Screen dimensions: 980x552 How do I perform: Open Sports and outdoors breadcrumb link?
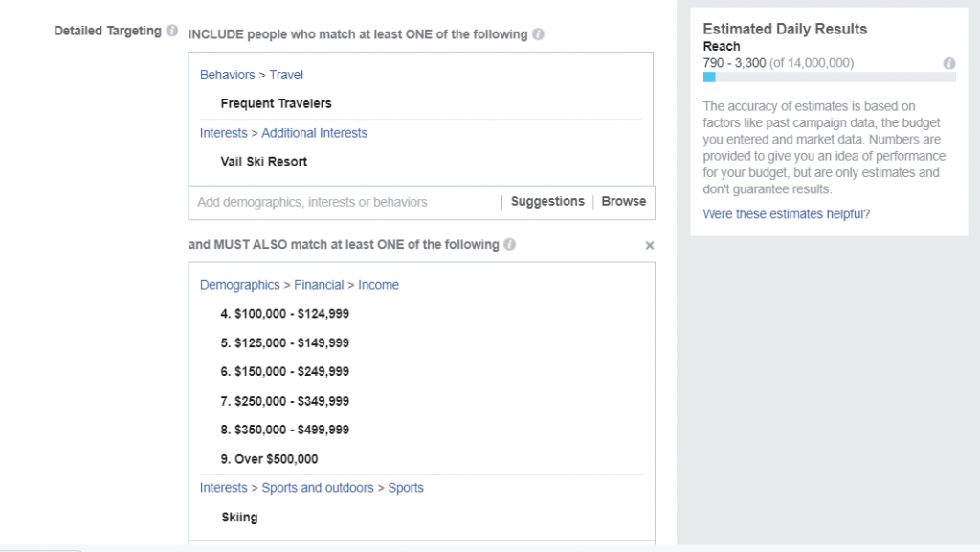click(318, 488)
